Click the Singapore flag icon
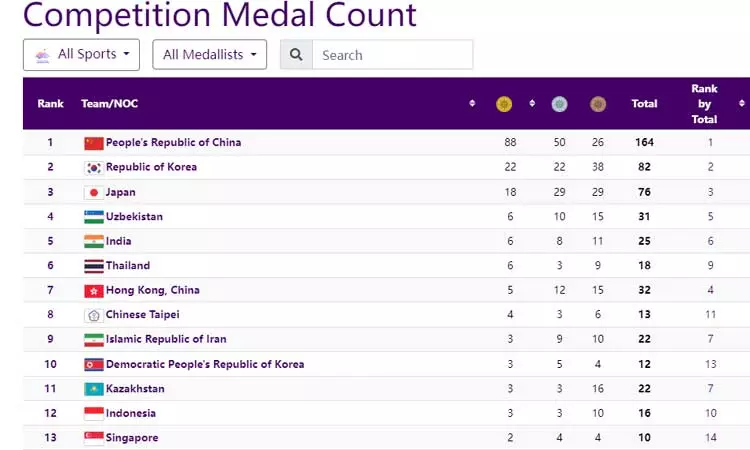This screenshot has height=450, width=750. click(x=94, y=438)
